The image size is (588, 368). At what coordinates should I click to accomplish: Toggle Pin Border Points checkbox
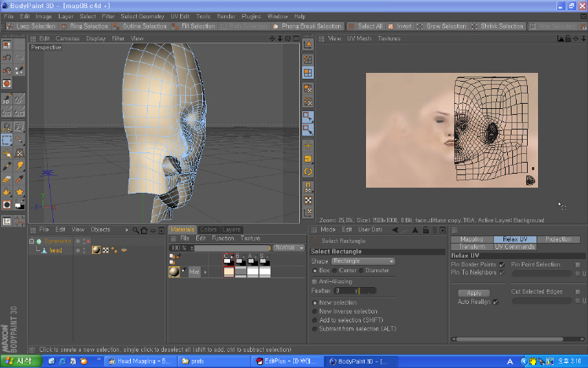click(x=502, y=265)
